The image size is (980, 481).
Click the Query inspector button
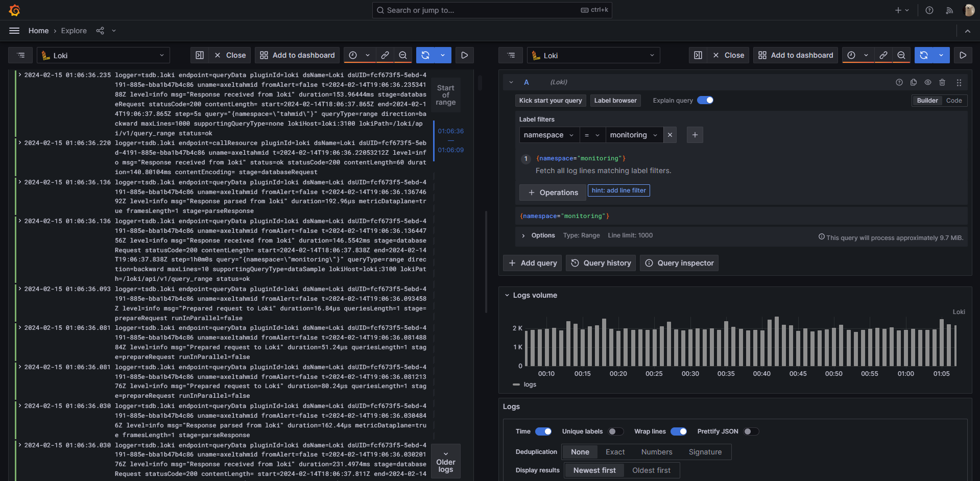679,263
